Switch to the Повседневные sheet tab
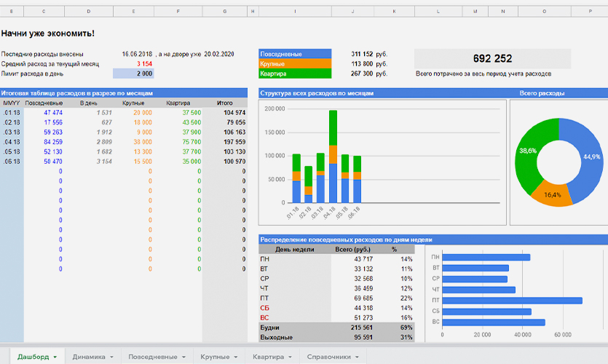The height and width of the screenshot is (364, 608). (x=152, y=357)
